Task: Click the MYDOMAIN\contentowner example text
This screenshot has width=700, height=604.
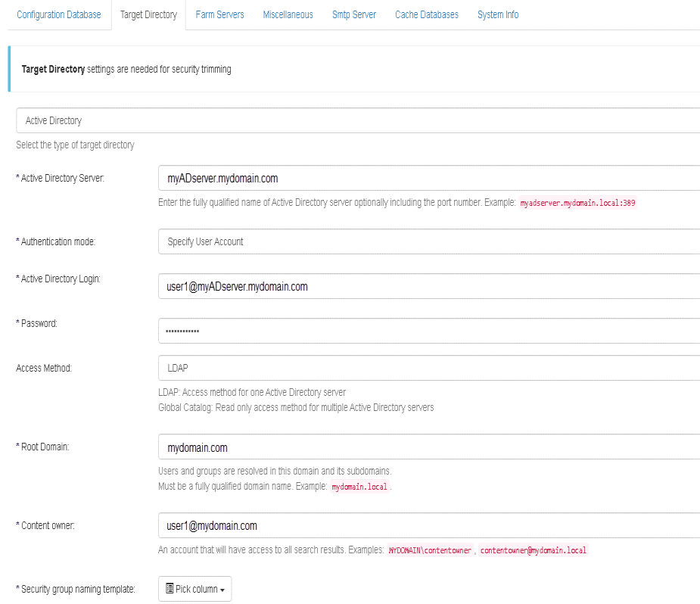Action: coord(430,550)
